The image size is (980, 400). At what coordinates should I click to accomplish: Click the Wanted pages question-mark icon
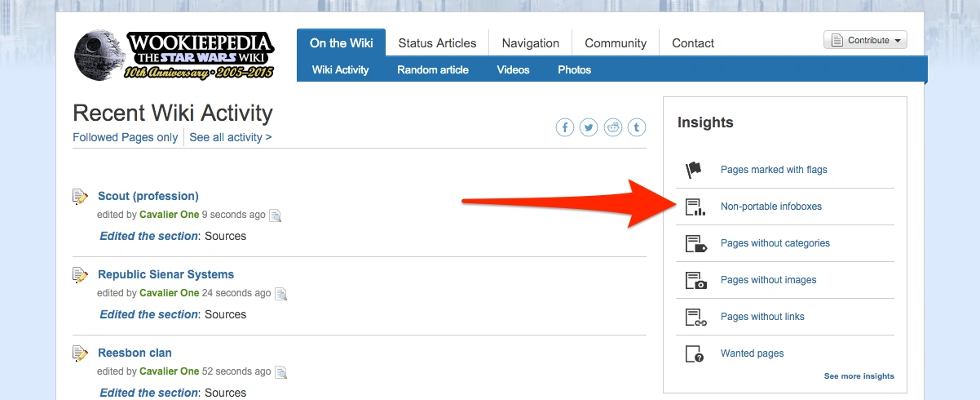(695, 353)
